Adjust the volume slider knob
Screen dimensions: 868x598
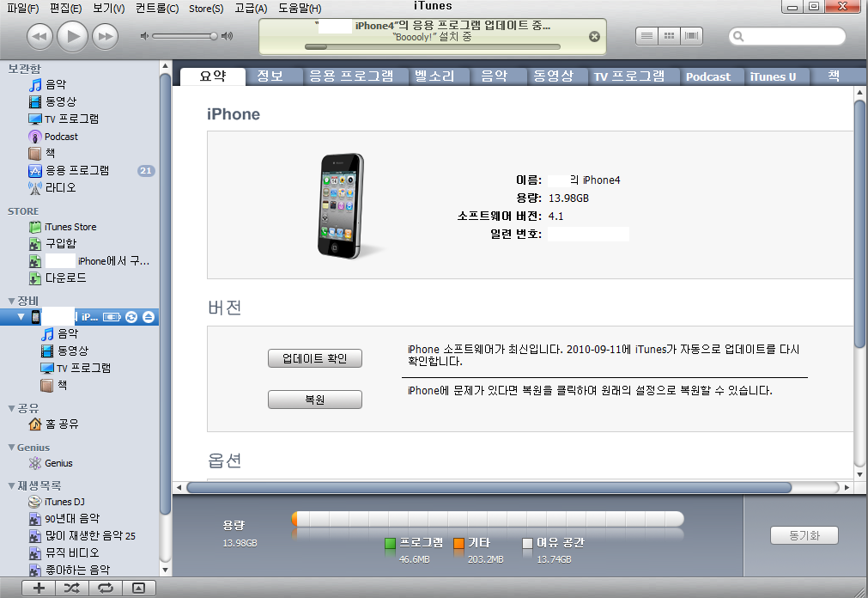click(x=214, y=36)
